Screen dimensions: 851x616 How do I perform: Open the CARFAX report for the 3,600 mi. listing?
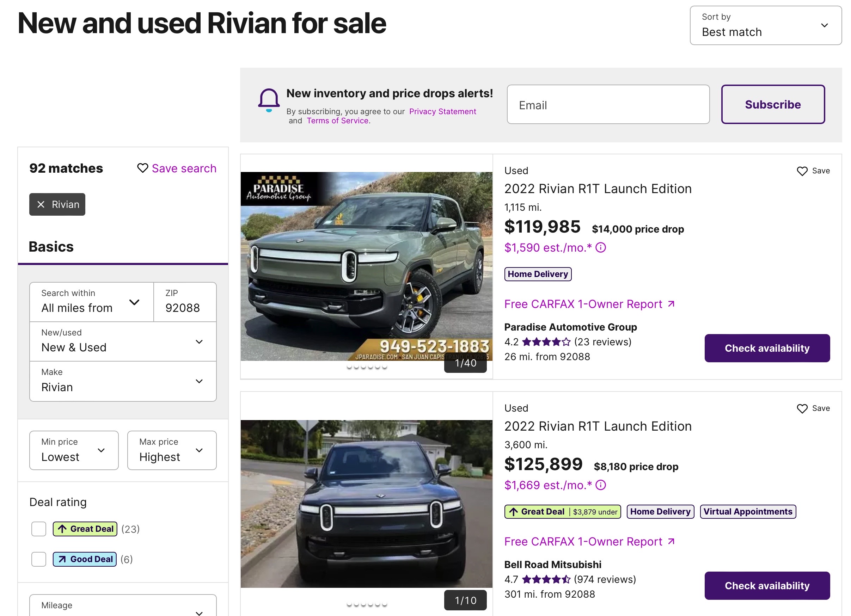pos(589,541)
